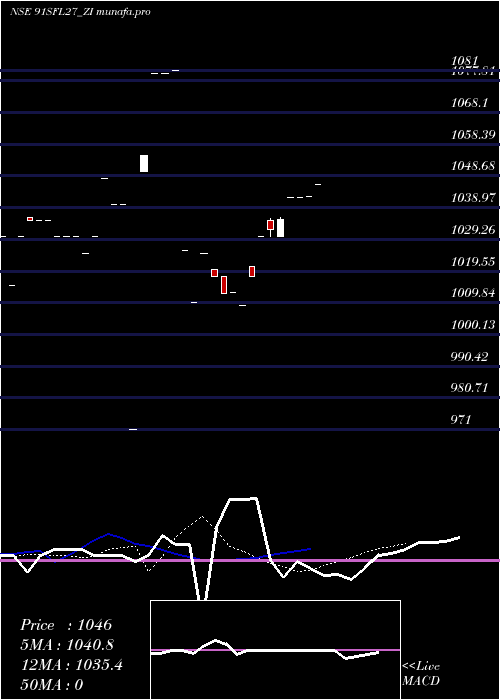This screenshot has width=500, height=700.
Task: Click the <<Live MACD label
Action: pos(421,673)
